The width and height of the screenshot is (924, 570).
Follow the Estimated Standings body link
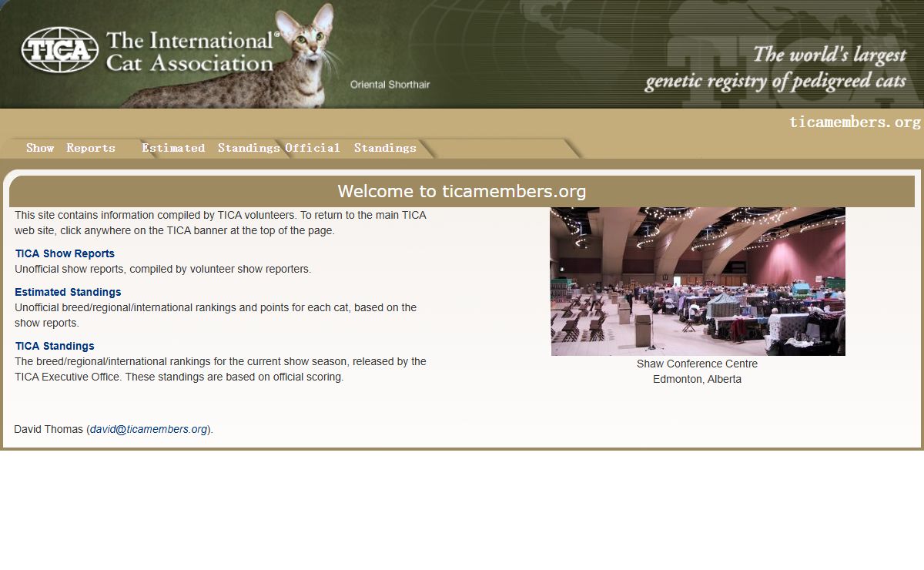pyautogui.click(x=68, y=292)
